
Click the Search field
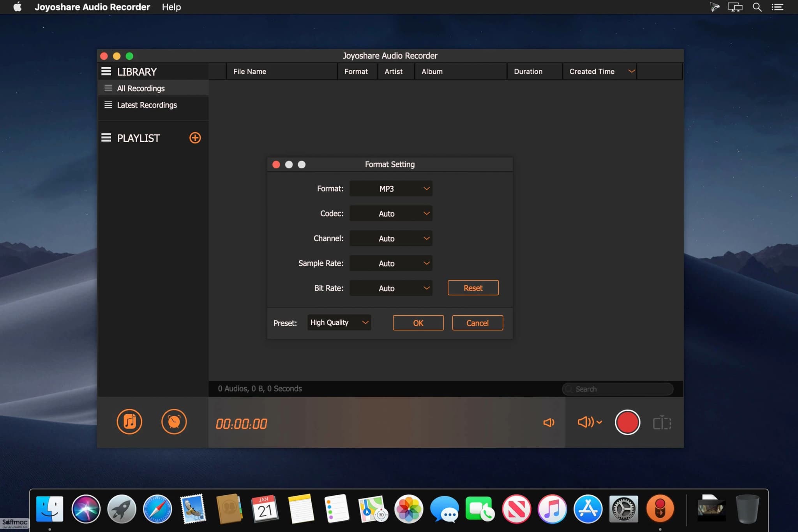618,389
